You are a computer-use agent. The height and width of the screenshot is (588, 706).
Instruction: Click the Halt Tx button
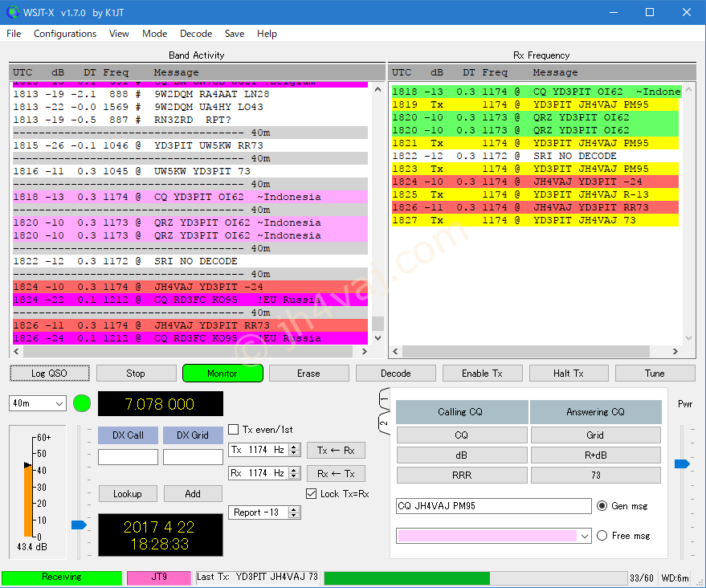pos(569,374)
